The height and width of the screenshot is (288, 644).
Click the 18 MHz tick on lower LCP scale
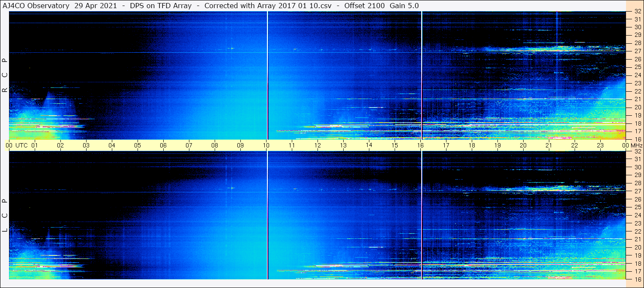tap(637, 263)
